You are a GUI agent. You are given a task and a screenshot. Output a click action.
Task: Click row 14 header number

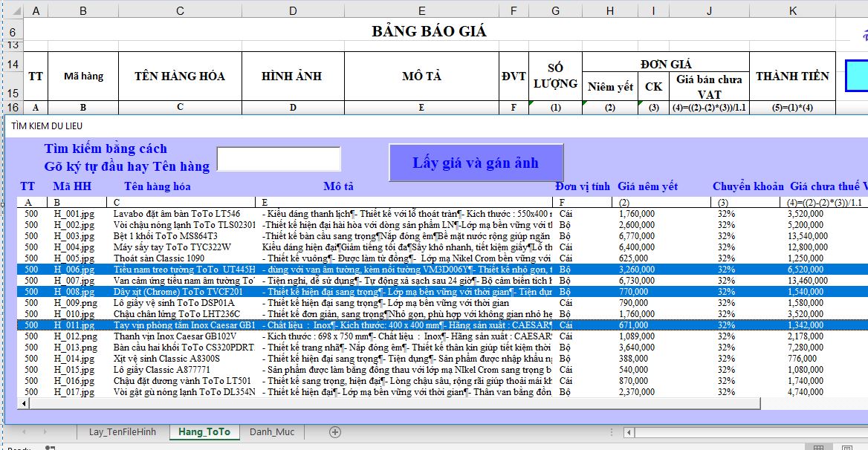pos(12,64)
